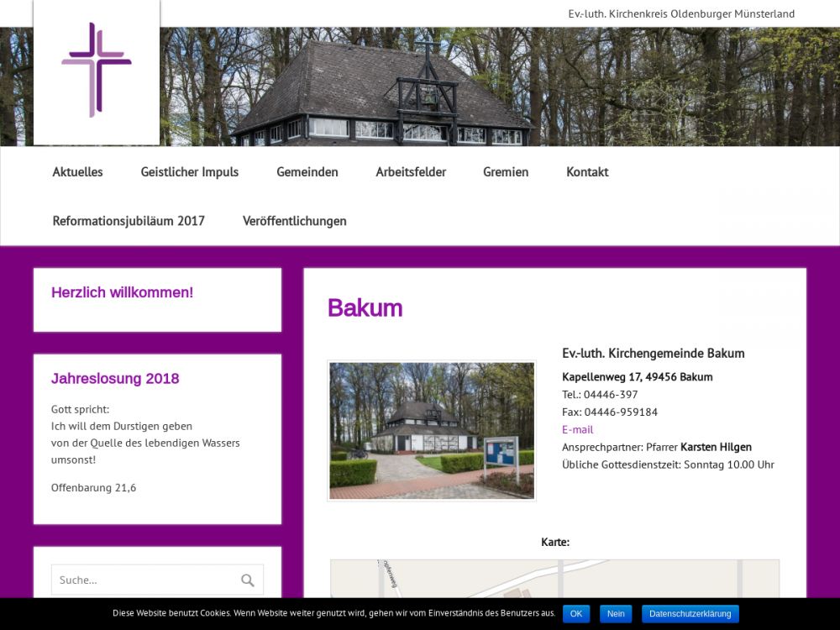Screen dimensions: 840x630
Task: Click the E-mail link for Bakum
Action: 577,429
